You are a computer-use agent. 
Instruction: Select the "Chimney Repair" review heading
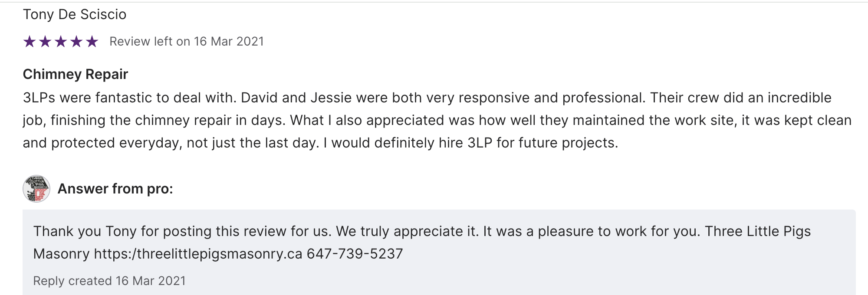click(x=76, y=74)
